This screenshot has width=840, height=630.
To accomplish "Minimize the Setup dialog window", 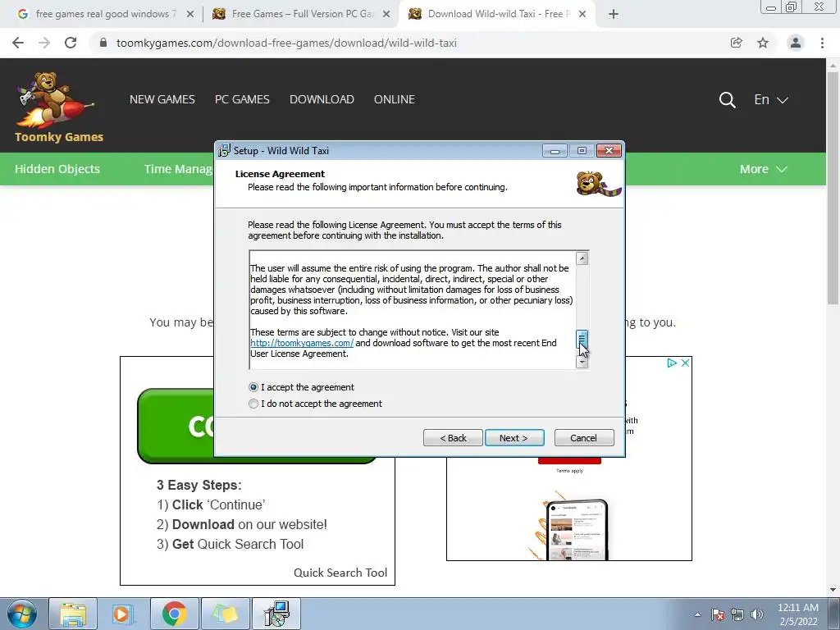I will tap(555, 151).
